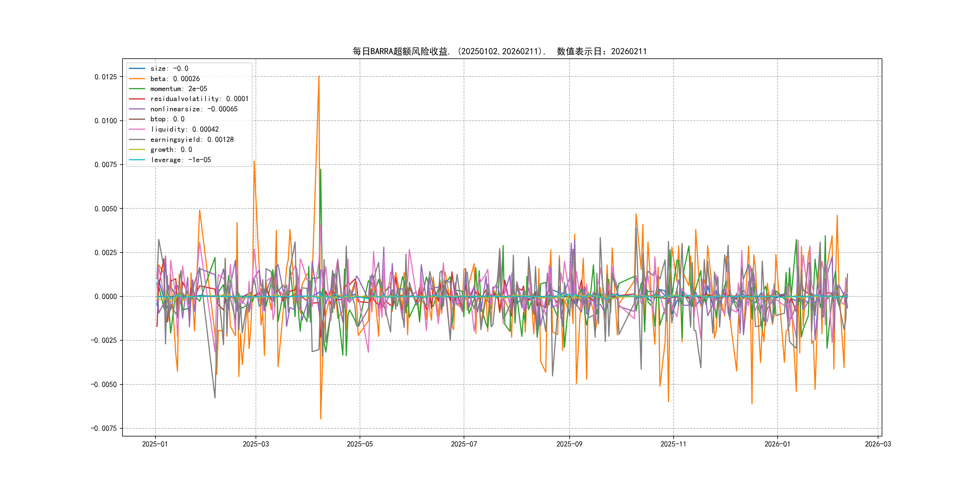Image resolution: width=980 pixels, height=490 pixels.
Task: Click the 2025-05 x-axis tick label
Action: (x=360, y=444)
